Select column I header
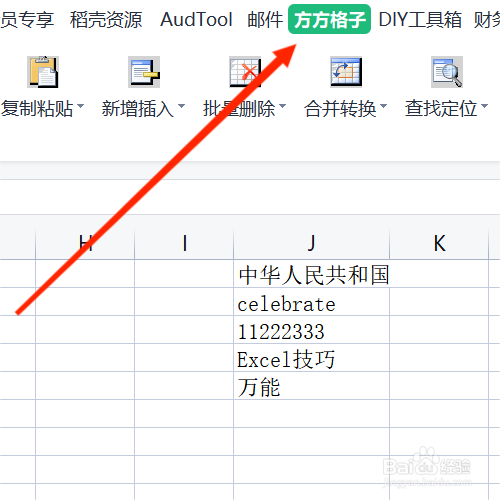 [184, 243]
